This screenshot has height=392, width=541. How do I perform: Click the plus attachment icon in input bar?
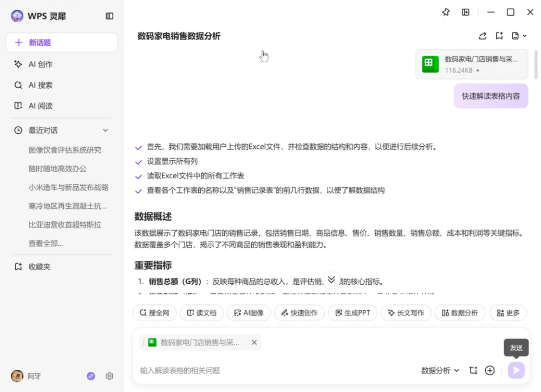click(x=490, y=370)
